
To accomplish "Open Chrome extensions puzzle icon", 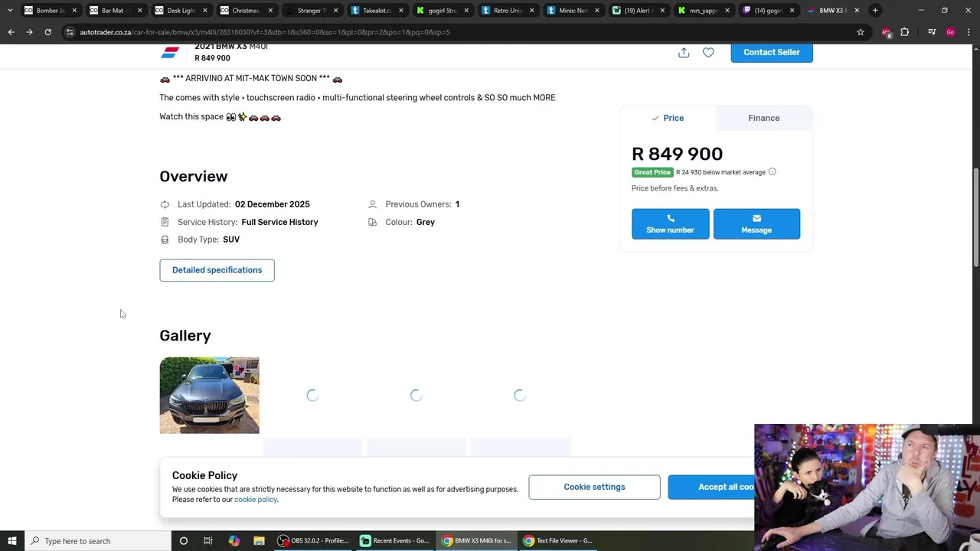I will pyautogui.click(x=904, y=32).
